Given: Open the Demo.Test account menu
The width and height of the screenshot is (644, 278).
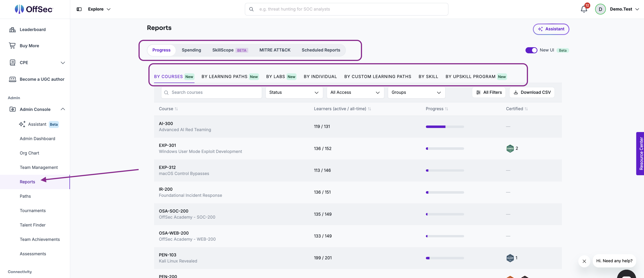Looking at the screenshot, I should (x=624, y=9).
